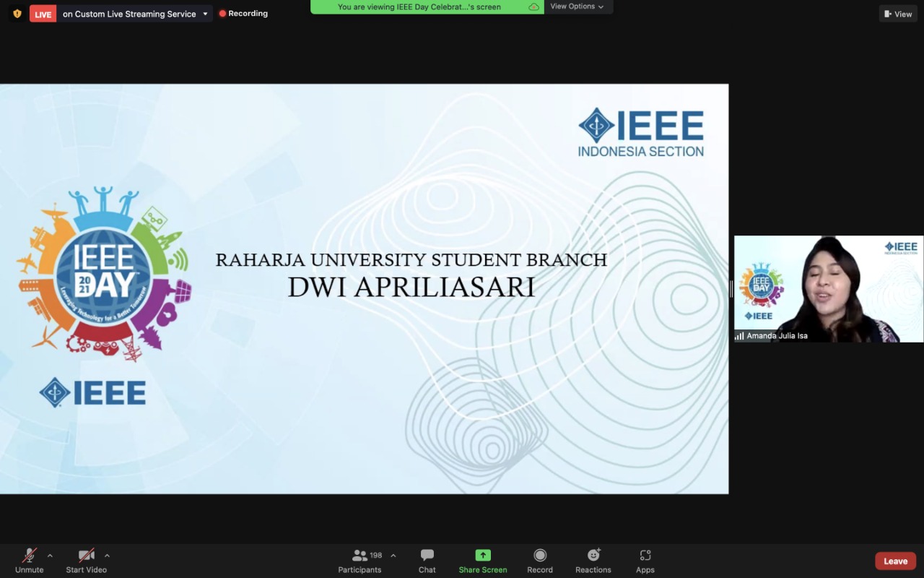924x578 pixels.
Task: Open the Participants panel
Action: coord(359,561)
